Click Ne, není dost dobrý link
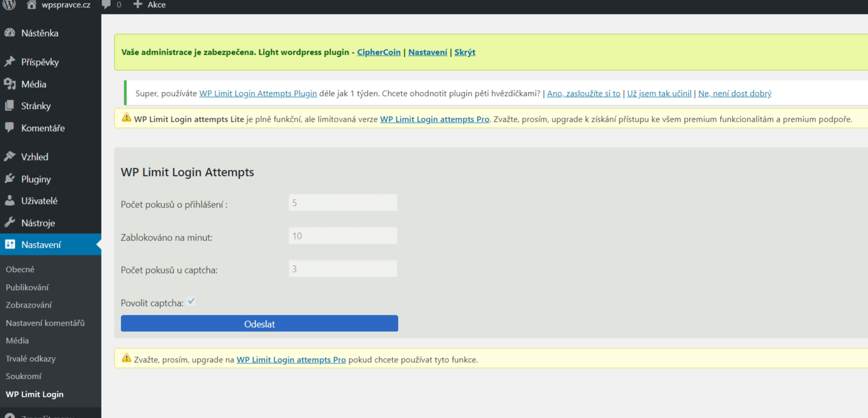 735,93
